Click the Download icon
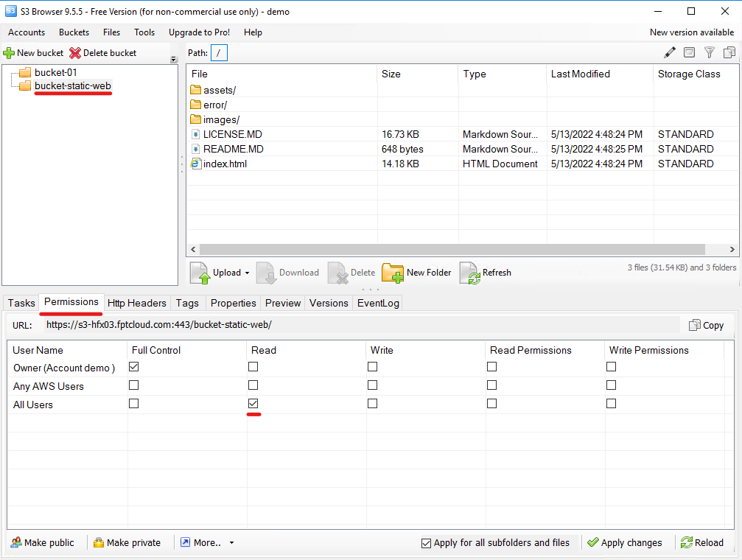742x560 pixels. [267, 272]
